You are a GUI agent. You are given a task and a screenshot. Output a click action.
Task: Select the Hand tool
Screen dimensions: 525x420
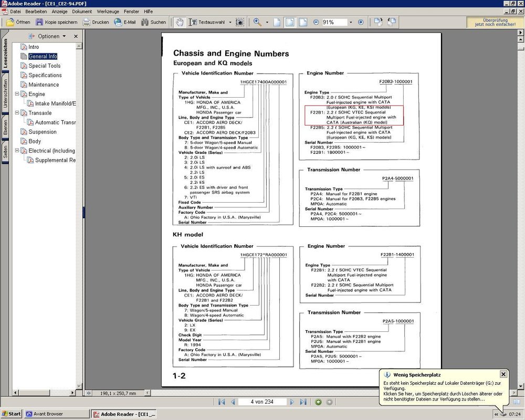tap(180, 22)
